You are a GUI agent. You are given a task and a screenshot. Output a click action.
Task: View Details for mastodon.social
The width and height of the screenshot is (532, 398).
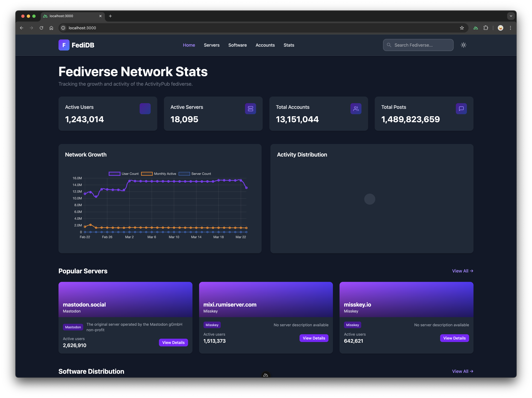tap(173, 342)
